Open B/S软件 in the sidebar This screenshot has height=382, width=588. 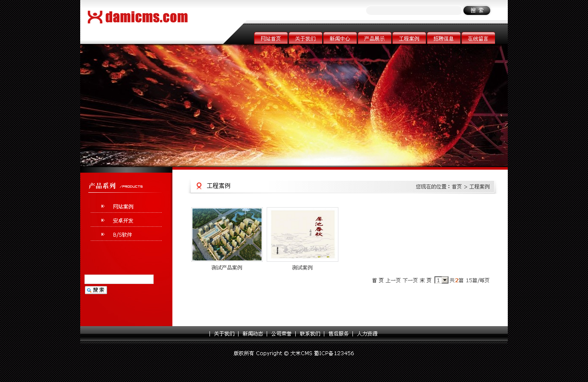coord(122,235)
